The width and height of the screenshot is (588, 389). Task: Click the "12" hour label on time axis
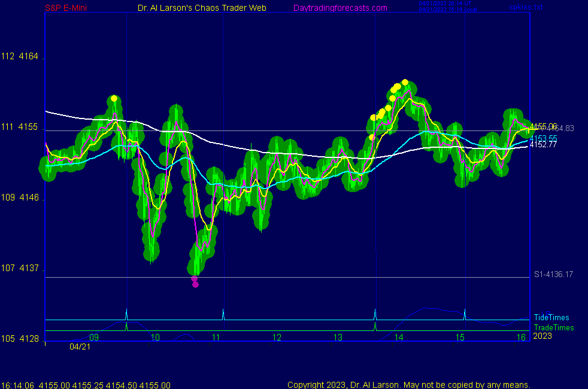[277, 338]
